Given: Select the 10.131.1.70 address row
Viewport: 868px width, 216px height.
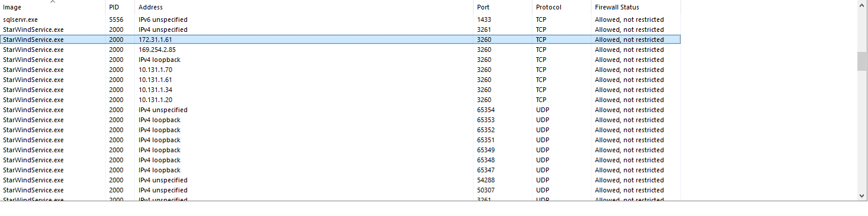Looking at the screenshot, I should click(340, 70).
